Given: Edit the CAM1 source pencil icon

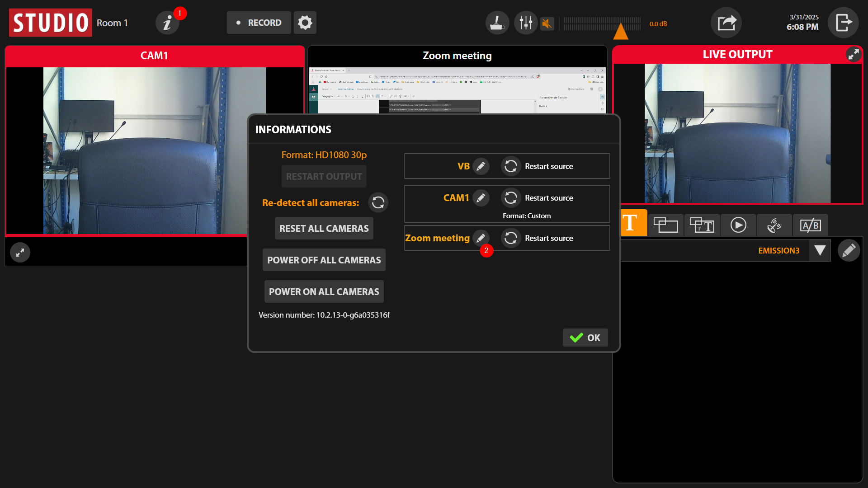Looking at the screenshot, I should [481, 198].
